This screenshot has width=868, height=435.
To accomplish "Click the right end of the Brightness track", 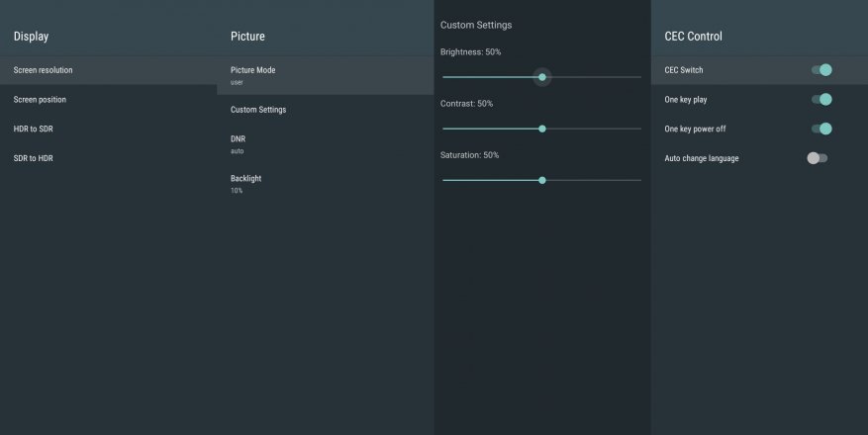I will coord(639,77).
